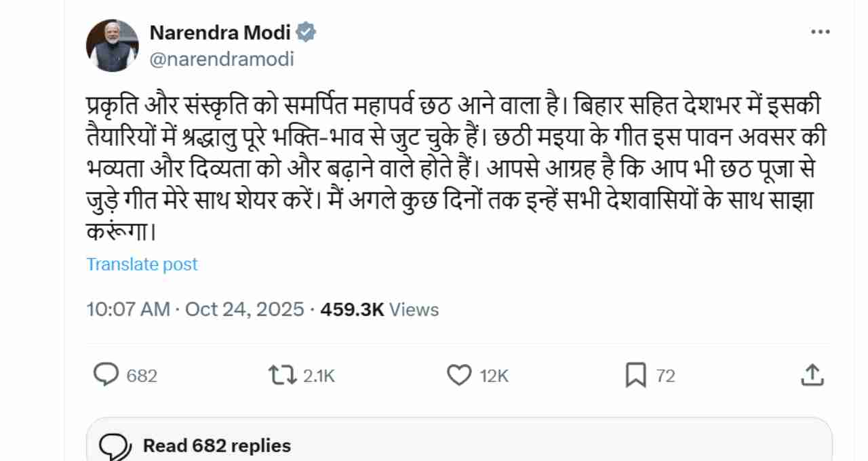The image size is (868, 461).
Task: Click the share upload arrow icon
Action: (x=812, y=374)
